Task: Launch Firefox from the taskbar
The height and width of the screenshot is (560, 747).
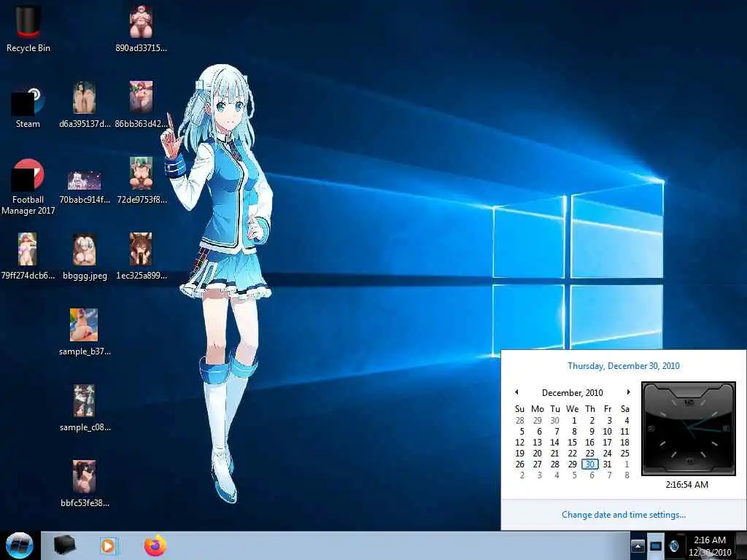Action: click(155, 545)
